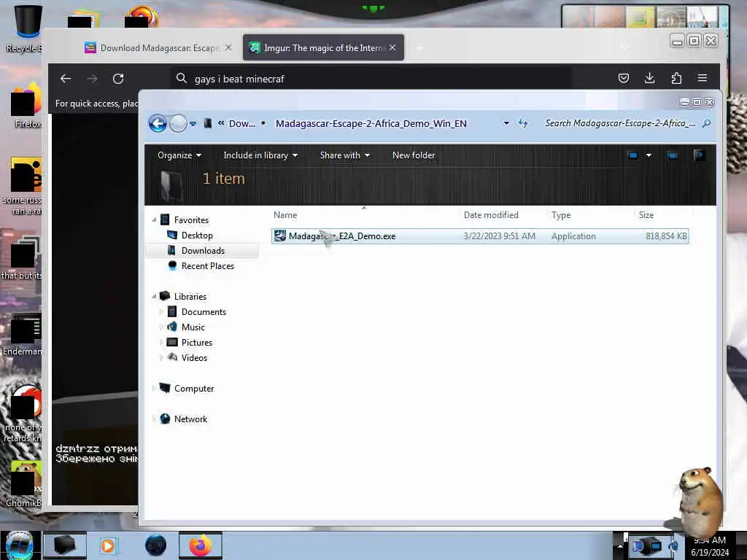
Task: Select Recent Places in Favorites
Action: point(208,265)
